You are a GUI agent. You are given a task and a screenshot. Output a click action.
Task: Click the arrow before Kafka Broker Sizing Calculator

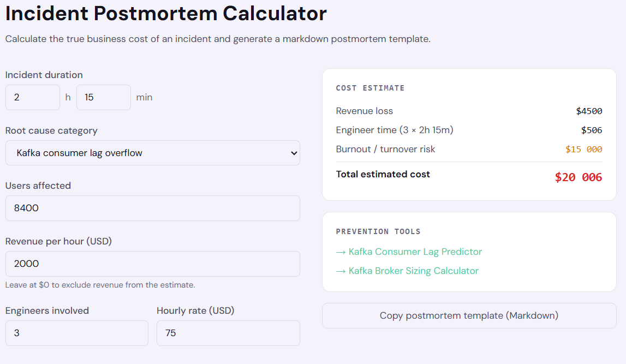[x=341, y=271]
